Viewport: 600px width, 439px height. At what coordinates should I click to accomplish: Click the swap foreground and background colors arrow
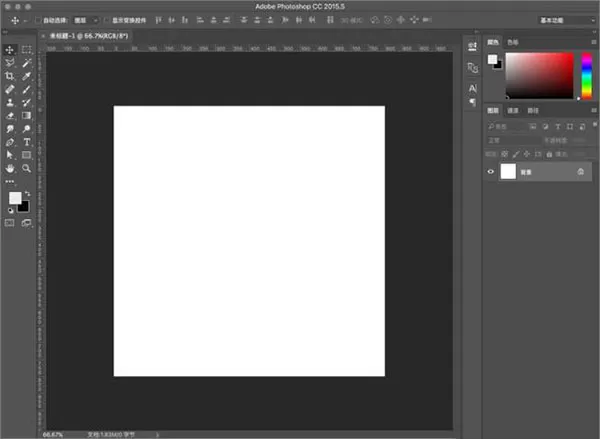tap(28, 194)
